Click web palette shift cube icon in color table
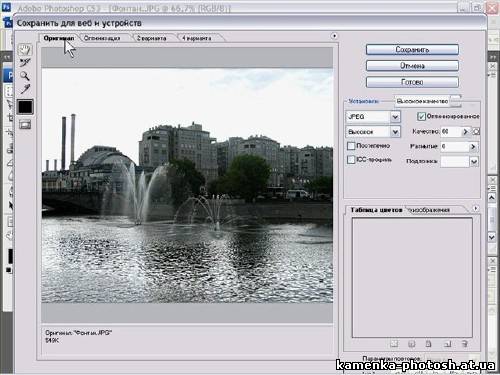This screenshot has width=500, height=375. pos(412,344)
